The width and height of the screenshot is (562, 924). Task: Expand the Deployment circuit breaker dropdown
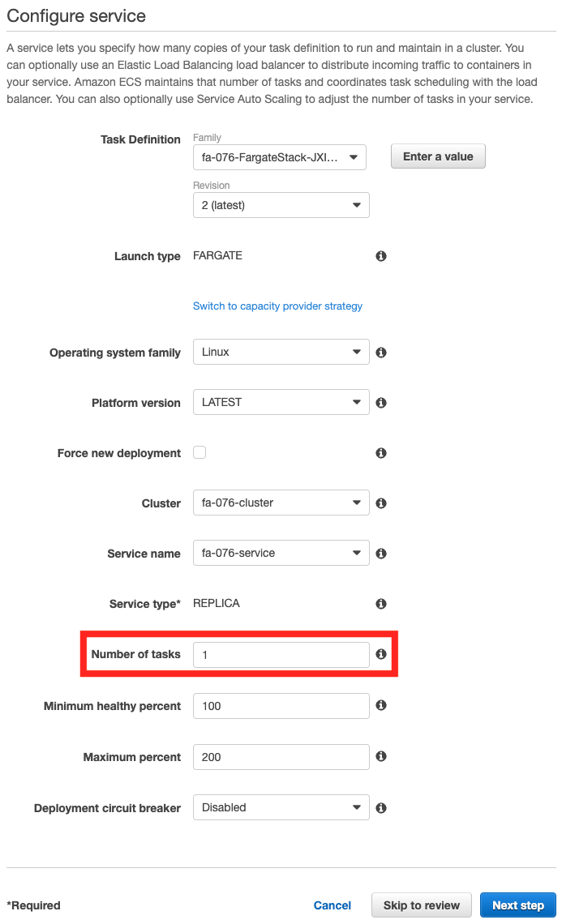click(x=281, y=807)
